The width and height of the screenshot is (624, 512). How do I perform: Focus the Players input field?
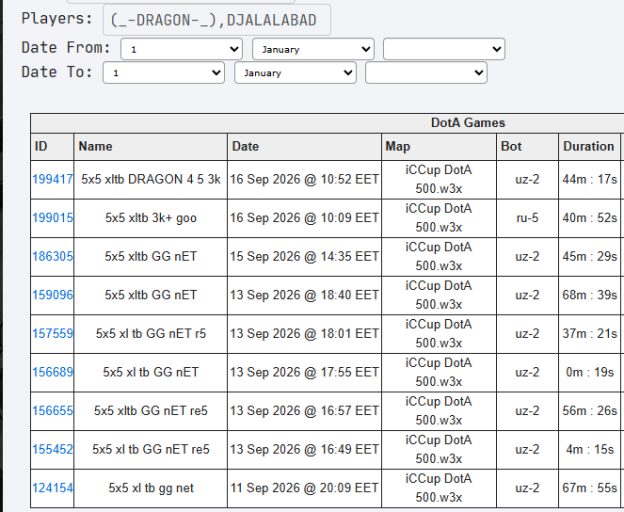216,20
